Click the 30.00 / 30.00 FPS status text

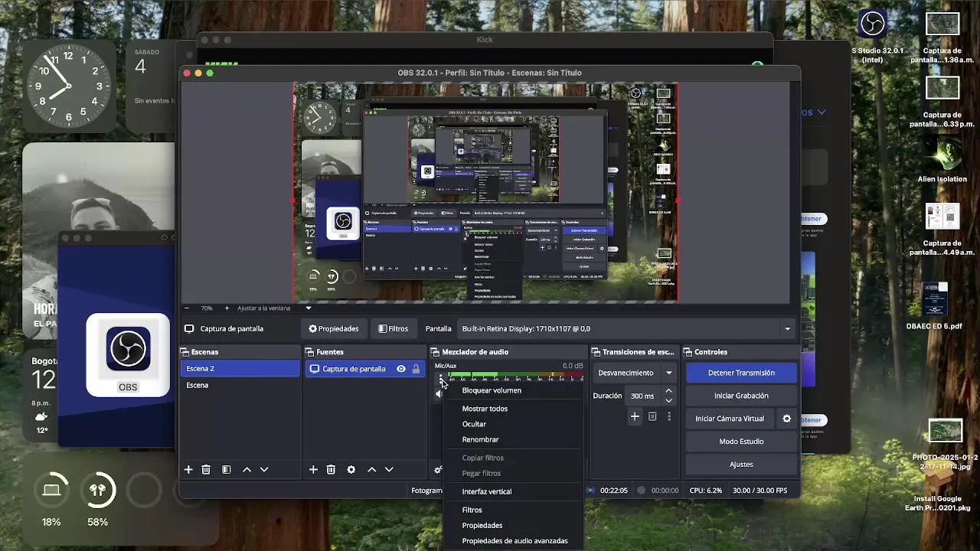(759, 491)
